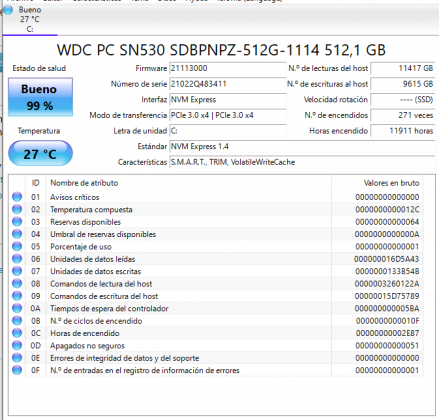The width and height of the screenshot is (439, 420).
Task: Click the blue status orb beside the C: drive tab
Action: pos(8,10)
